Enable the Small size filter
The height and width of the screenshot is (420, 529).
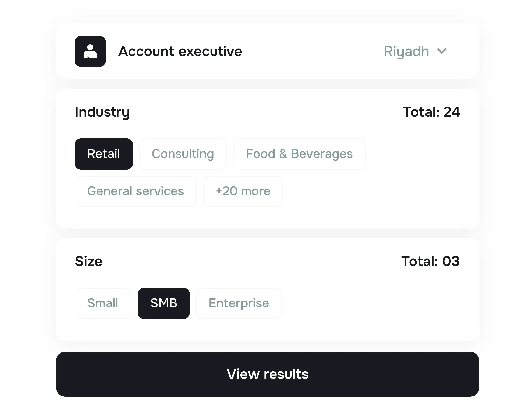103,303
